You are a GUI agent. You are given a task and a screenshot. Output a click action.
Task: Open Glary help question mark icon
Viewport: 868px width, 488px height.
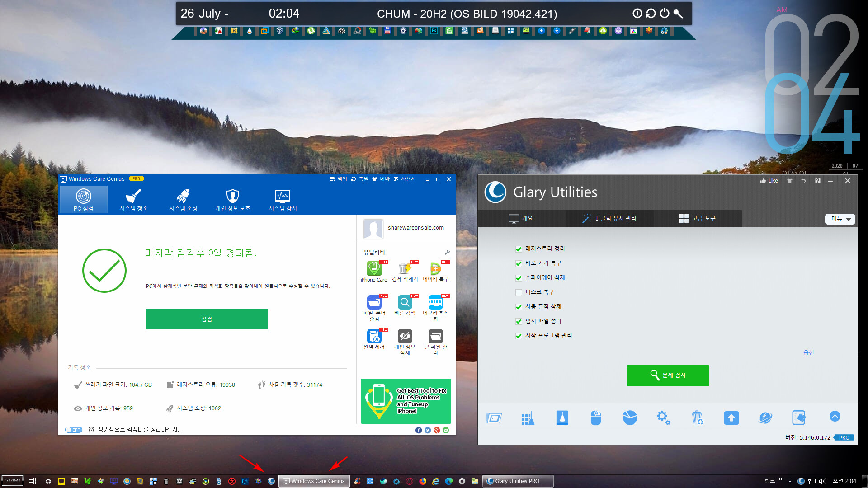[817, 181]
